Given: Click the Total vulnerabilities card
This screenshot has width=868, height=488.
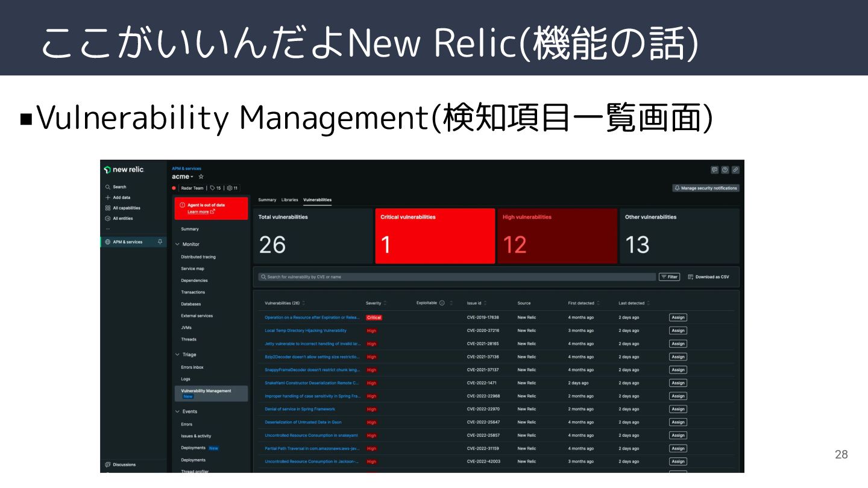Looking at the screenshot, I should point(313,236).
